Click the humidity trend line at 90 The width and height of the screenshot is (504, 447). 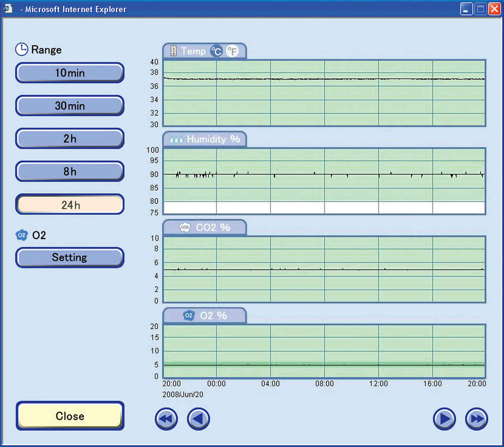pos(324,174)
